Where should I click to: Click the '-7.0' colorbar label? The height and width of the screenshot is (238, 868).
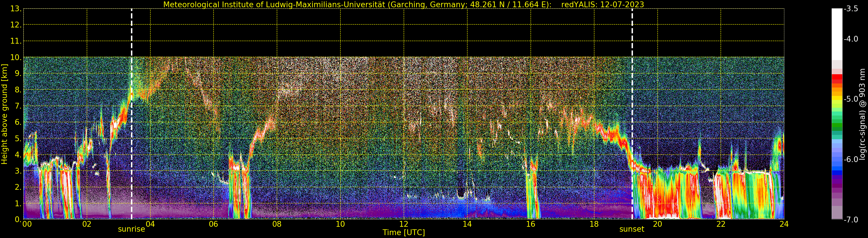coord(851,220)
